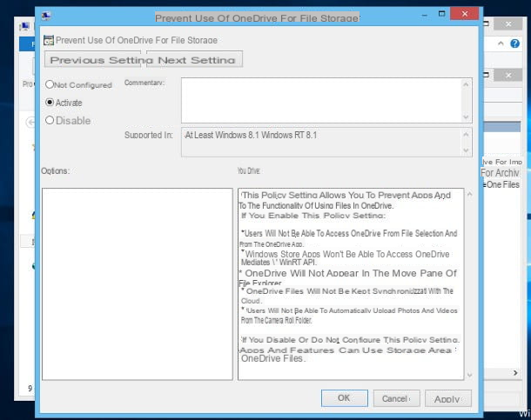Image resolution: width=531 pixels, height=420 pixels.
Task: Apply the policy changes
Action: [448, 398]
